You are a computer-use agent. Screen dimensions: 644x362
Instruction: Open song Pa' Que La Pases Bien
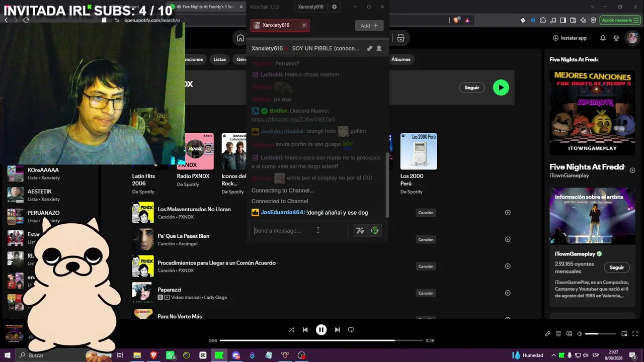(x=184, y=236)
